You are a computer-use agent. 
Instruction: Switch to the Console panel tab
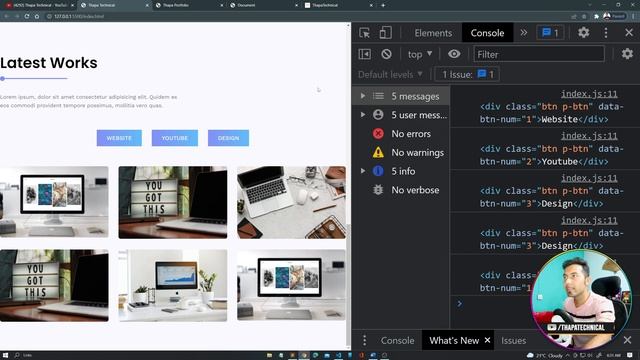(x=487, y=33)
